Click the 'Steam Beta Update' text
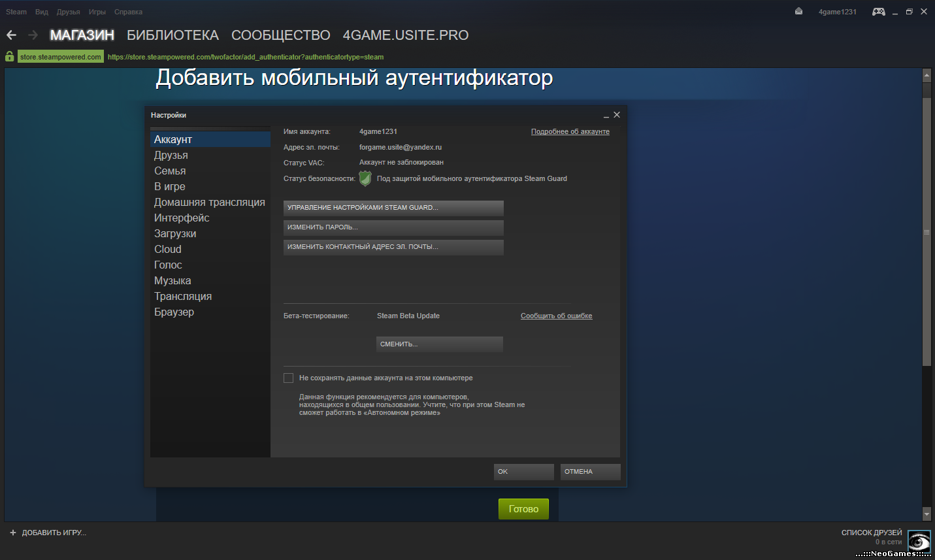 tap(408, 316)
